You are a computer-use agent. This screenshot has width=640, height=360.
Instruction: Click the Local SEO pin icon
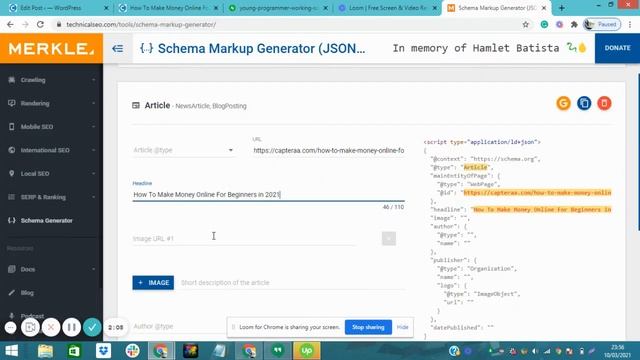(11, 173)
